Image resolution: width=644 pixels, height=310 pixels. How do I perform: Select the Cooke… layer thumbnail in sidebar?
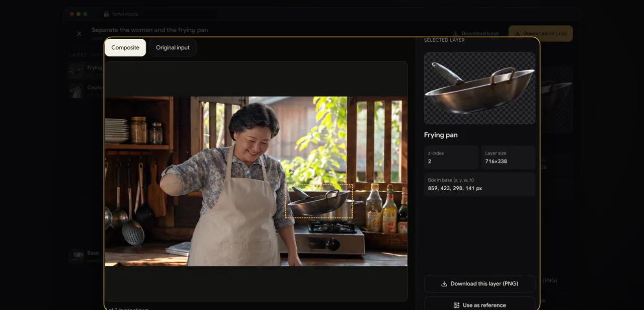tap(76, 91)
